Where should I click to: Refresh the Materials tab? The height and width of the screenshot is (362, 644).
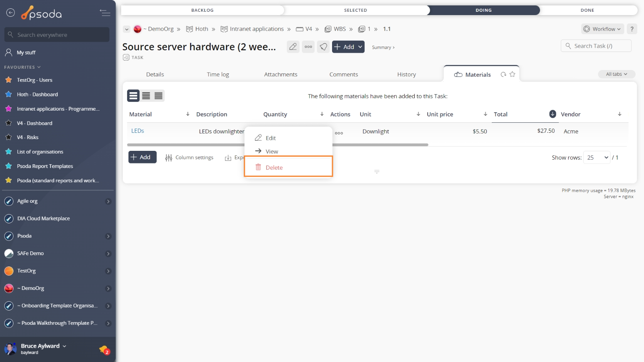pos(503,74)
